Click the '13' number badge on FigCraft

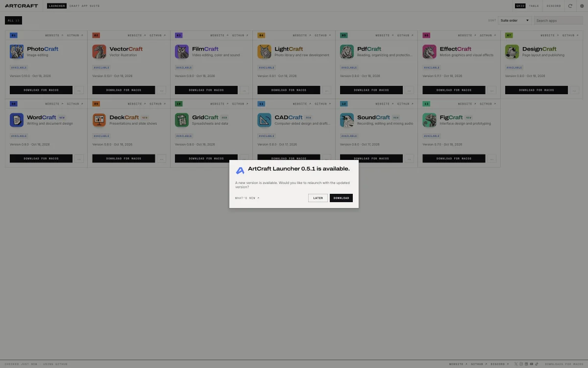pyautogui.click(x=426, y=104)
